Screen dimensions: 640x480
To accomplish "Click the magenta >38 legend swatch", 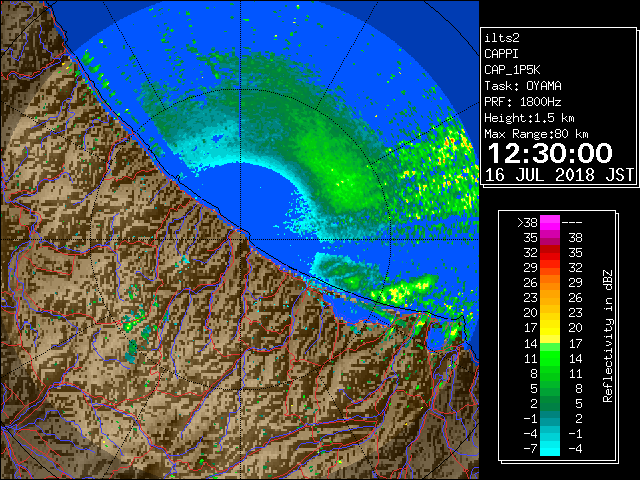I will 549,223.
